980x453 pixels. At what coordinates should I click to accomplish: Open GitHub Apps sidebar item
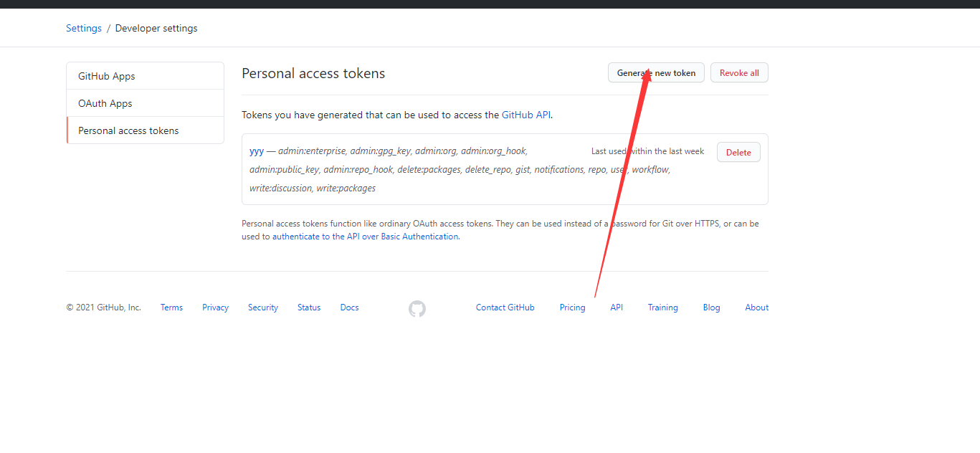[107, 76]
